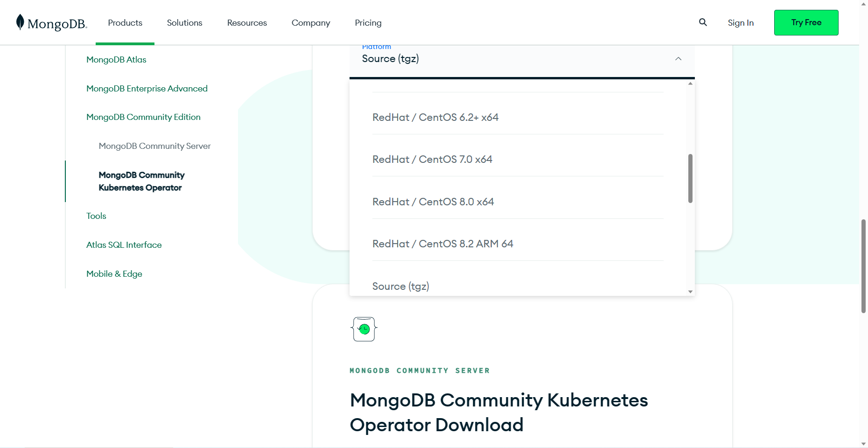Select RedHat / CentOS 7.0 x64 option

click(518, 160)
